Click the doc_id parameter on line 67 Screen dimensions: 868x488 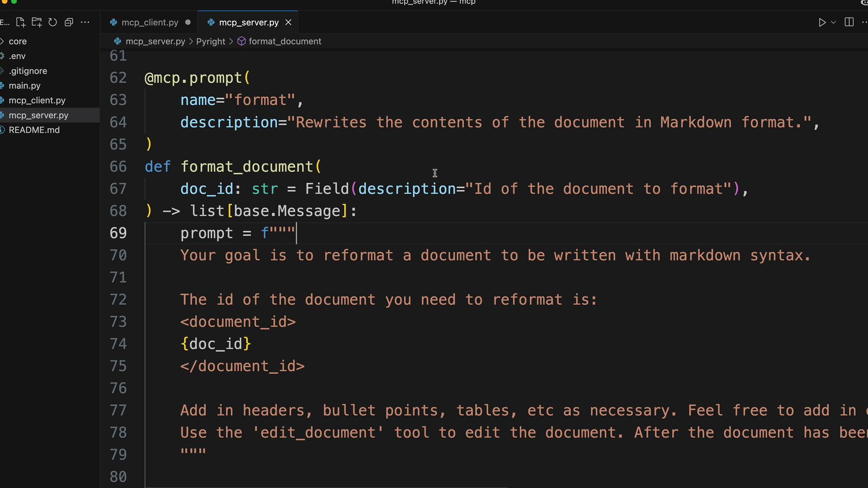click(x=207, y=189)
